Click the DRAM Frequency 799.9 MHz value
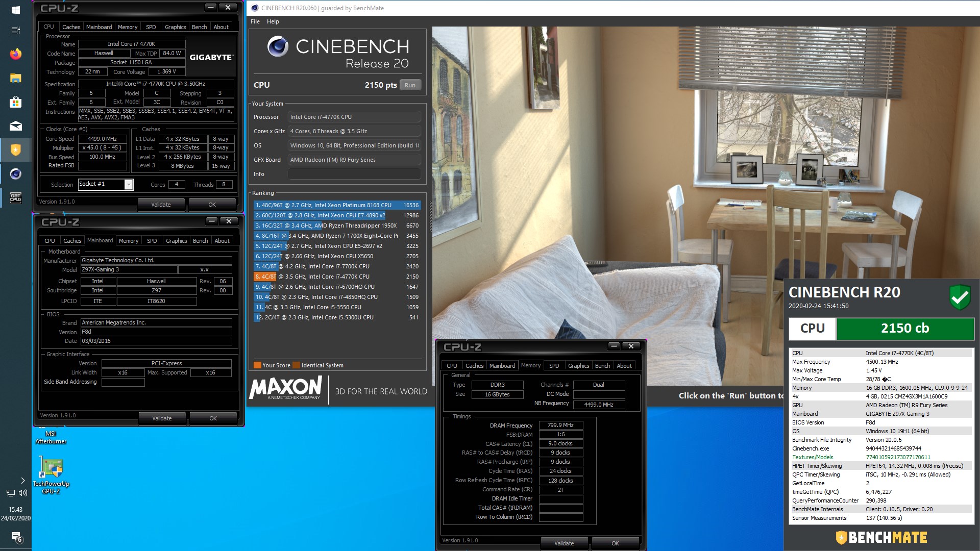Screen dimensions: 980x551 point(560,425)
